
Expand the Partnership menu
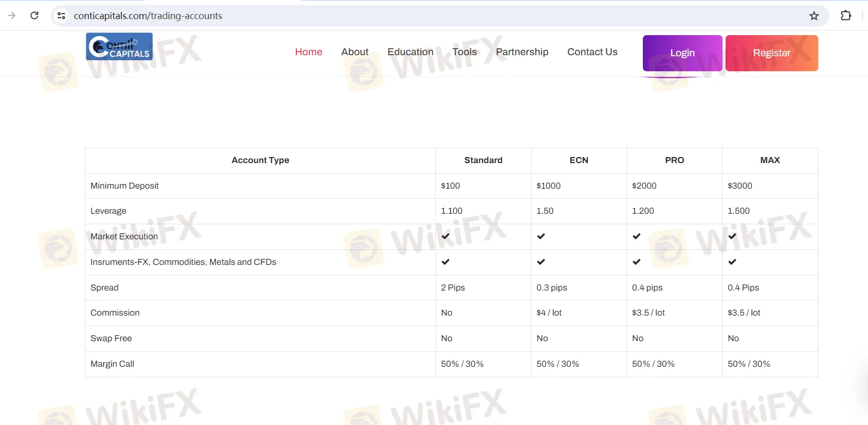522,52
